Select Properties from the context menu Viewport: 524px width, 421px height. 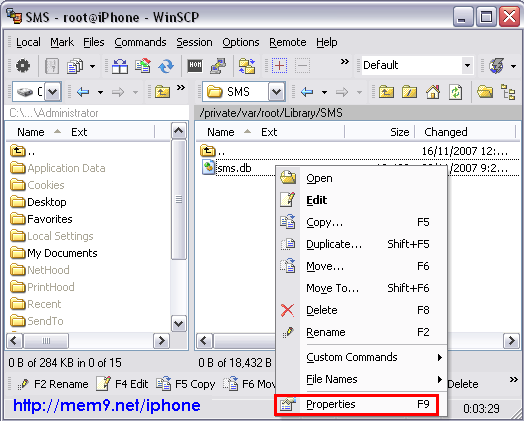coord(357,404)
